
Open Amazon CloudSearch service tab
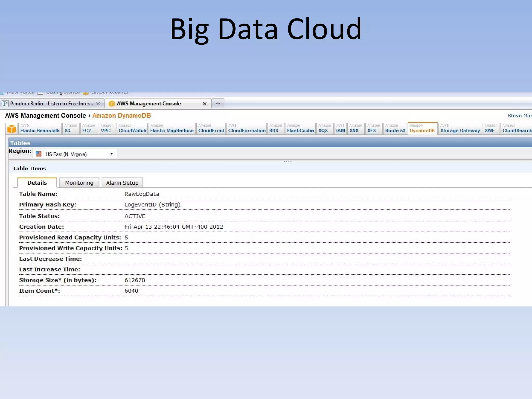516,129
